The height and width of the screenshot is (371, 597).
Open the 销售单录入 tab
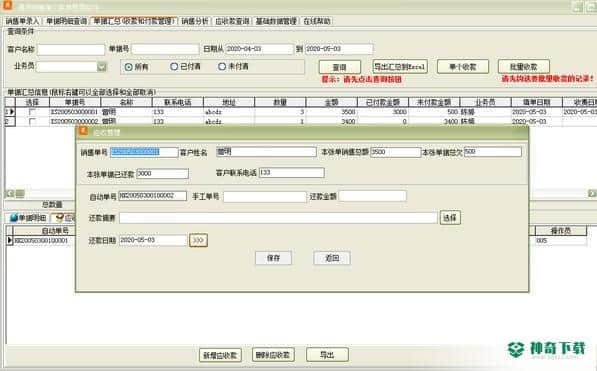22,21
